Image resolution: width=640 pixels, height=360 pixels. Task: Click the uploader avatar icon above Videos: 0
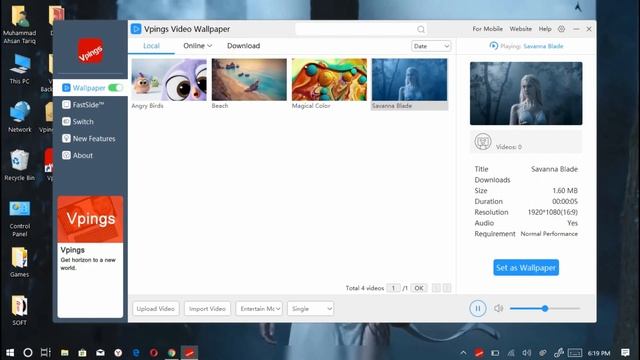[483, 142]
